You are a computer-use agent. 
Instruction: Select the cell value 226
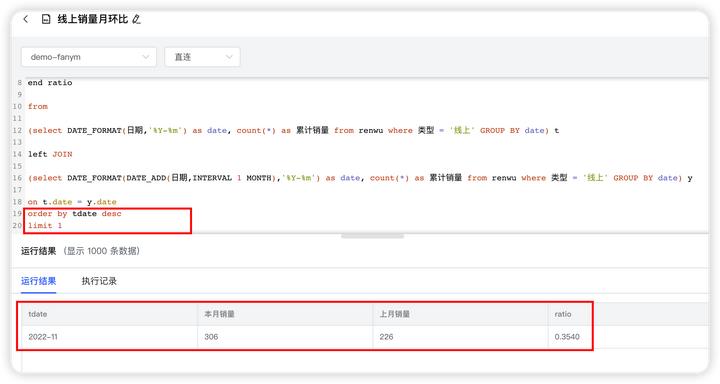(387, 337)
